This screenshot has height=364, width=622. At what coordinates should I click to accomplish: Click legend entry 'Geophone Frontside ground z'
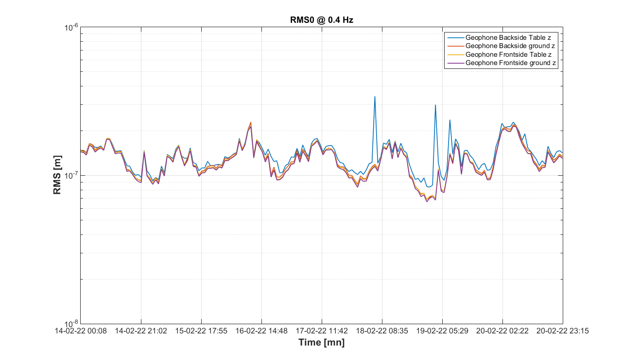(510, 63)
